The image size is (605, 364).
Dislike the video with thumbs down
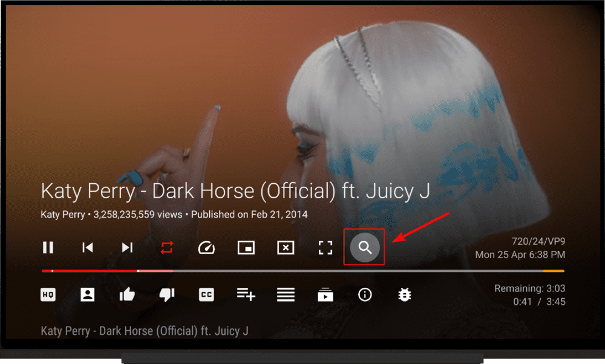point(167,295)
